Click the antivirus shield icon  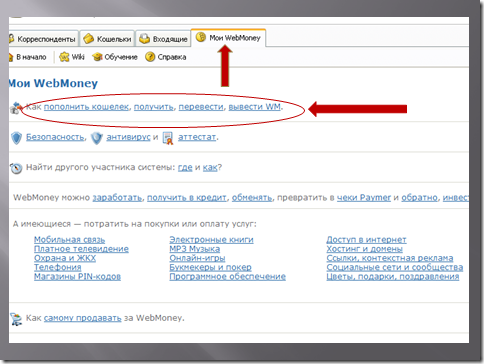(97, 138)
